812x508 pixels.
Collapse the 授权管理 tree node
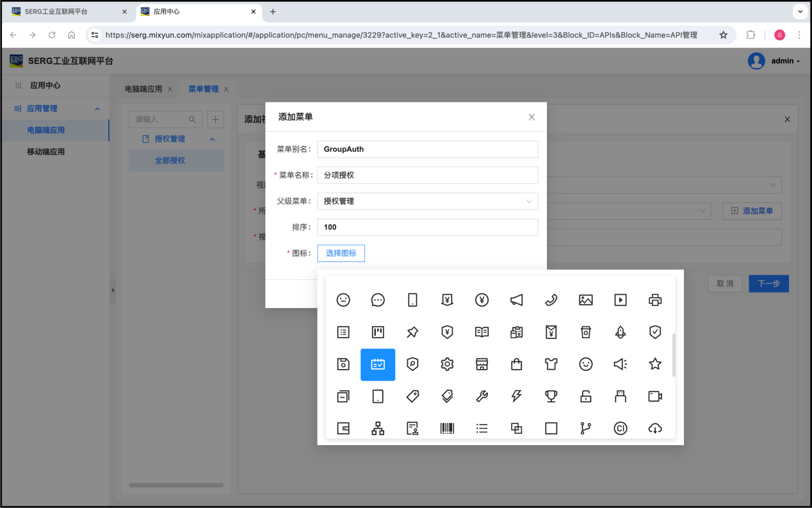click(x=213, y=139)
